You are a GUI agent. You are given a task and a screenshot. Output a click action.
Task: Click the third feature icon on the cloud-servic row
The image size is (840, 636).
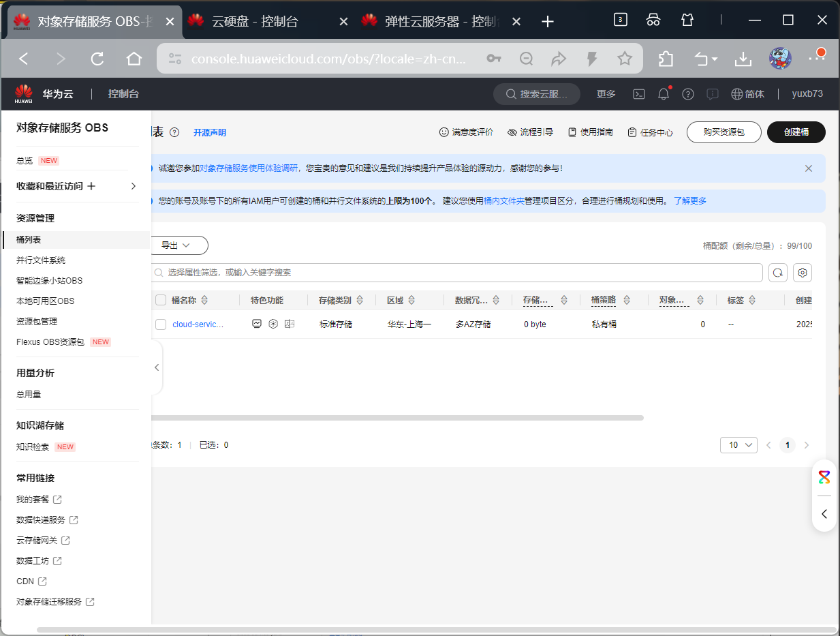coord(290,324)
